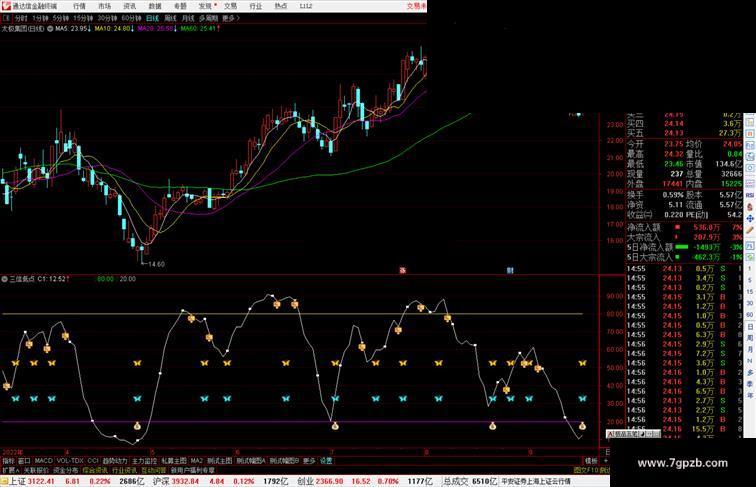Click the RSI icon in right toolbar
The height and width of the screenshot is (487, 756).
(750, 195)
